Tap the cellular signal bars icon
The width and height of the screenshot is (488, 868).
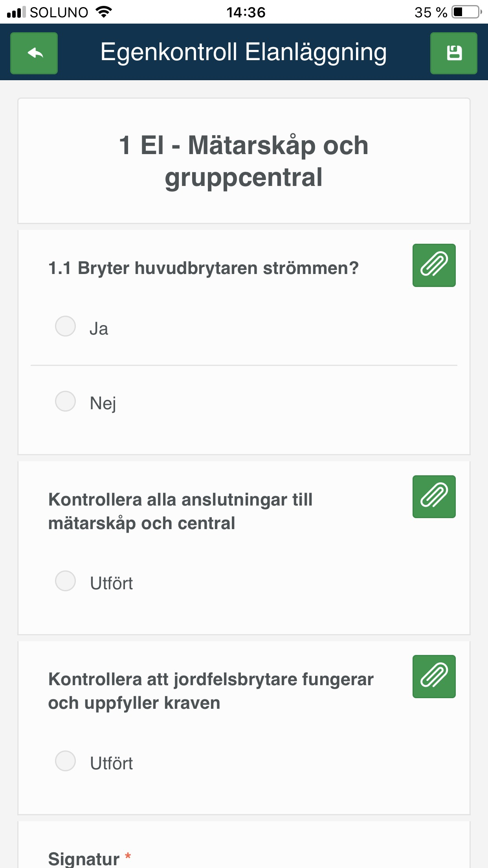click(16, 12)
